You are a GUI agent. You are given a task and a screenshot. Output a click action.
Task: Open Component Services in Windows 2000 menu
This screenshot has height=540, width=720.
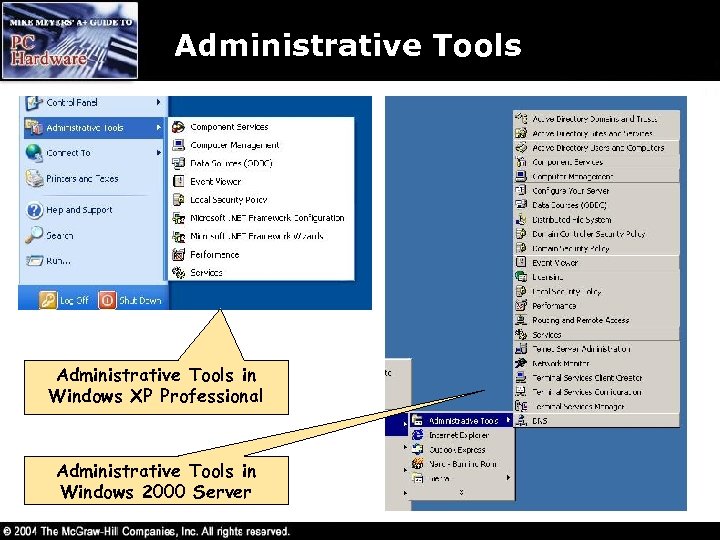tap(596, 162)
